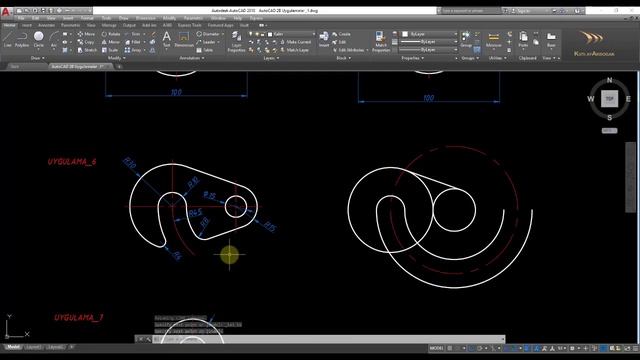Open the Annotate ribbon tab

[x=46, y=25]
